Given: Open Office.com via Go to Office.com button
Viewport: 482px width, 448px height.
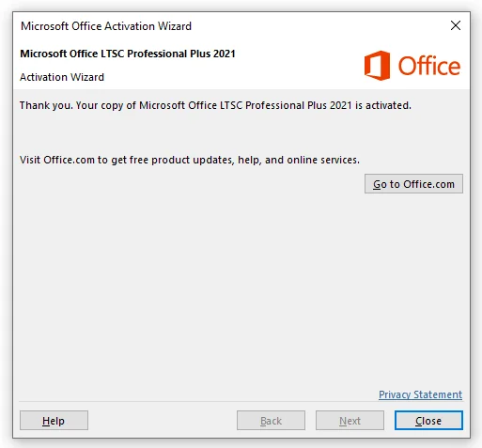Looking at the screenshot, I should [413, 184].
